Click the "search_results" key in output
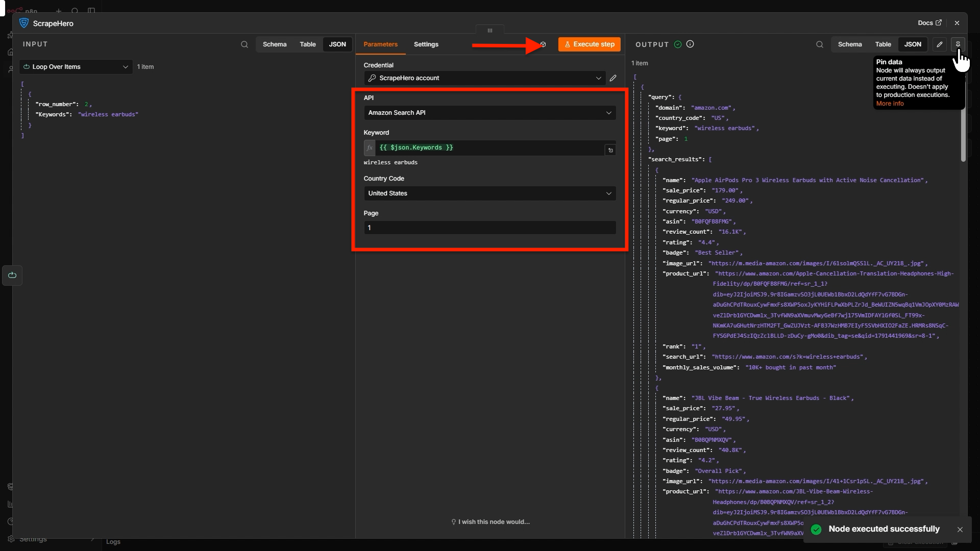Screen dimensions: 980x551 (676, 159)
